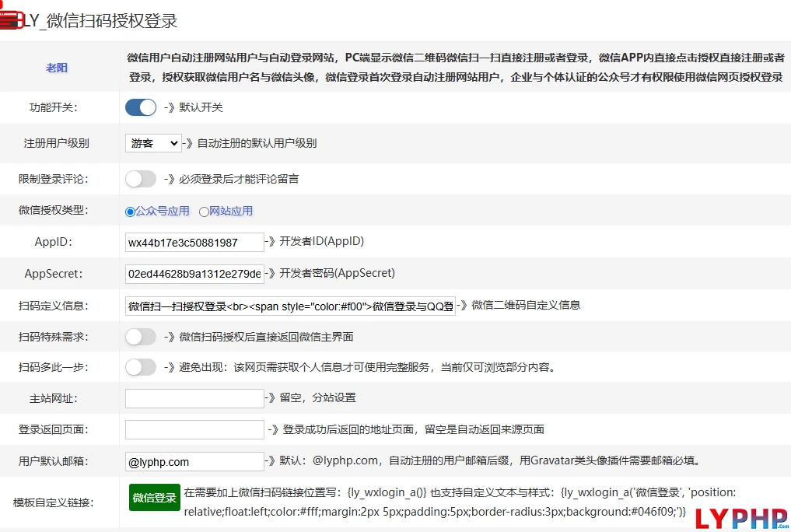Viewport: 791px width, 532px height.
Task: Click the 模板自定义链接 row label
Action: coord(54,502)
